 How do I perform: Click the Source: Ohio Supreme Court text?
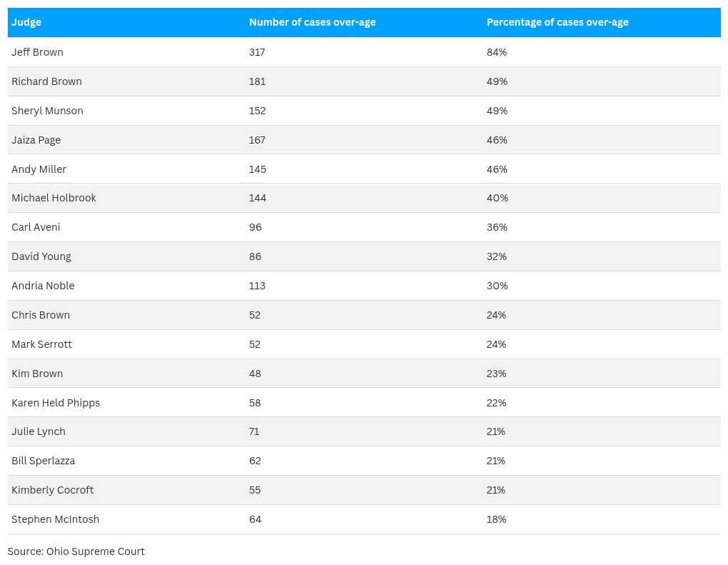point(76,551)
